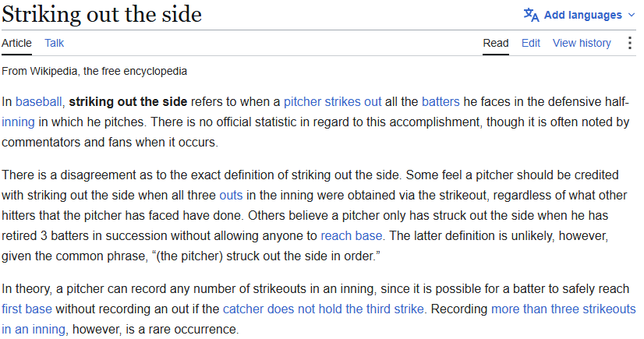Select the Article tab
The height and width of the screenshot is (339, 644).
point(16,43)
